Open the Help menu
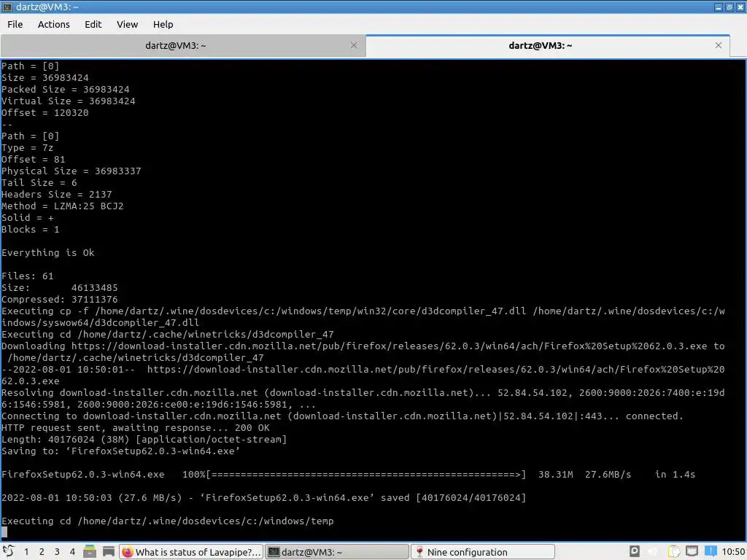This screenshot has width=747, height=560. [163, 24]
